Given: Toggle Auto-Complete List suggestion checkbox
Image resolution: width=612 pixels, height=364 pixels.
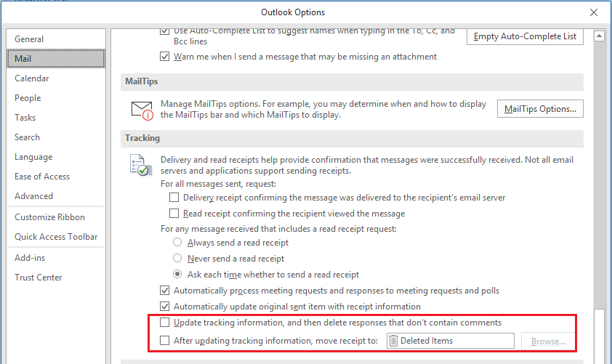Looking at the screenshot, I should point(164,31).
